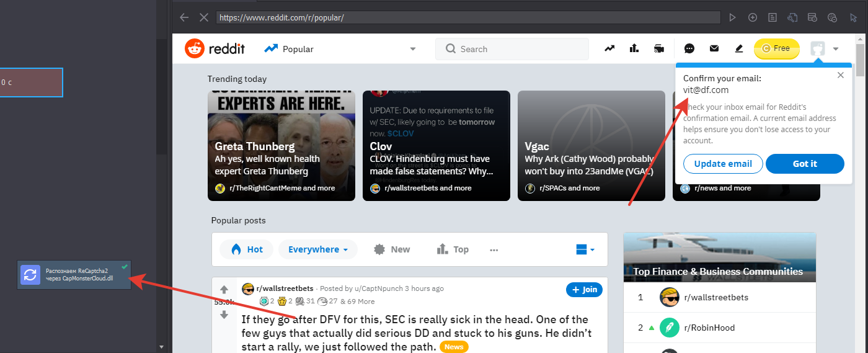Click the Reddit search field

(x=512, y=49)
